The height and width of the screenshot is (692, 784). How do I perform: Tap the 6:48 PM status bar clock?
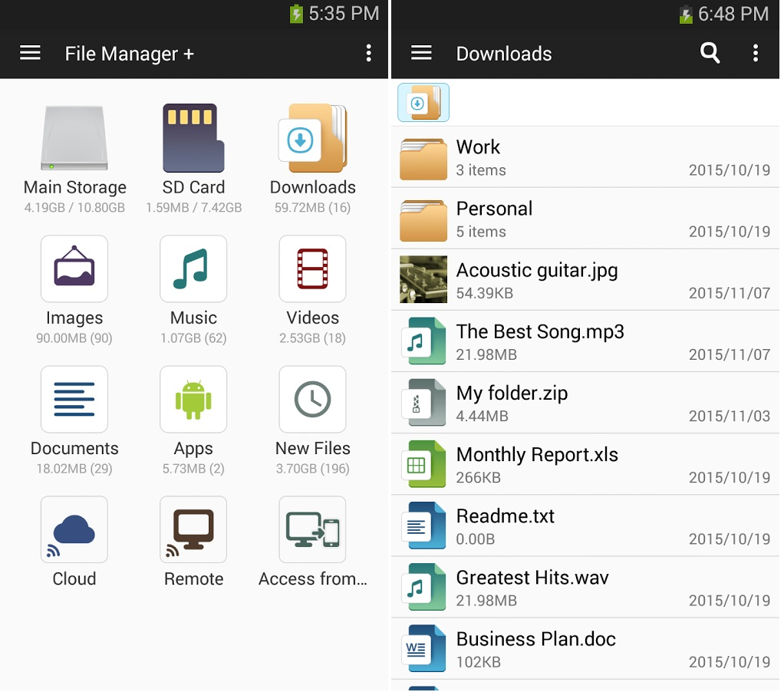pos(733,14)
